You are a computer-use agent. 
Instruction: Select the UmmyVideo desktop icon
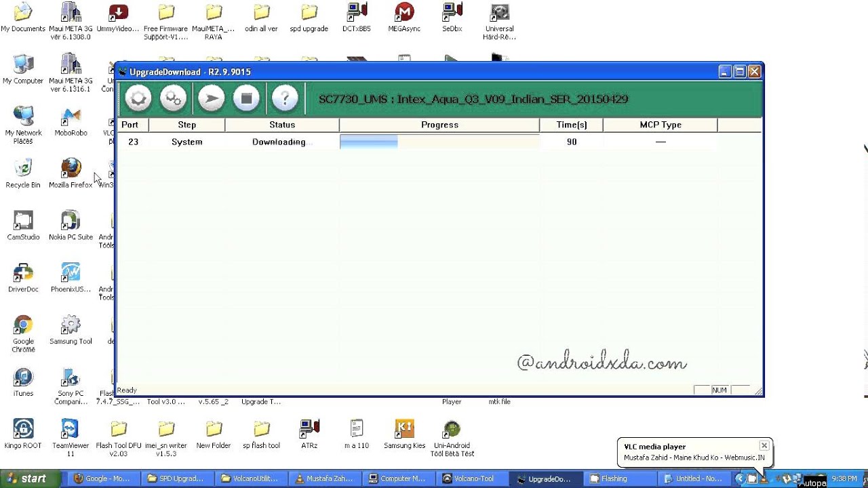click(x=118, y=18)
